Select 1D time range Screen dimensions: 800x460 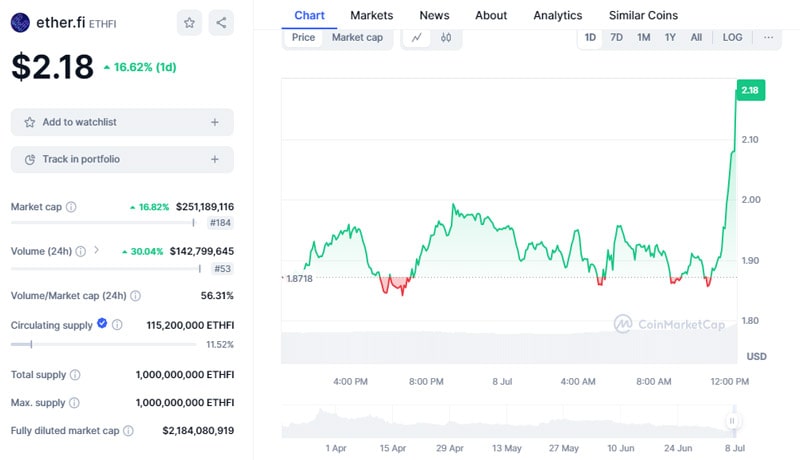590,37
